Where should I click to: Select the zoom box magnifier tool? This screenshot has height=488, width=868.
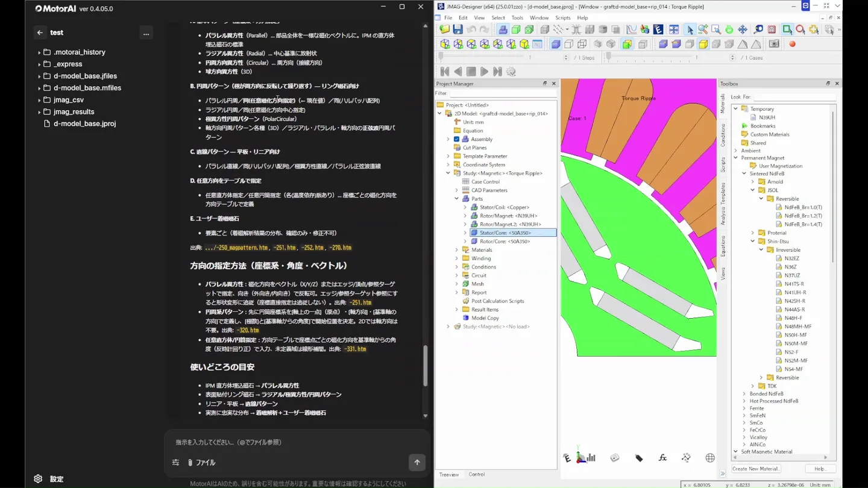tap(716, 30)
